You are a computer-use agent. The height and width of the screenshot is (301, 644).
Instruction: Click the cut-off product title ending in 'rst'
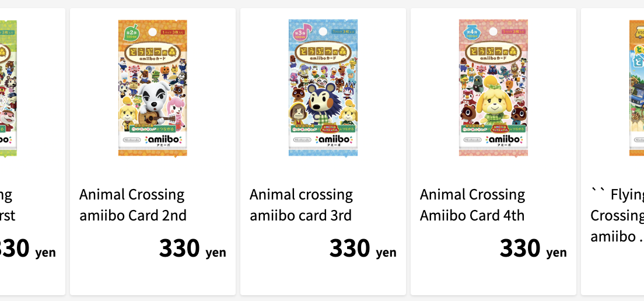(7, 205)
